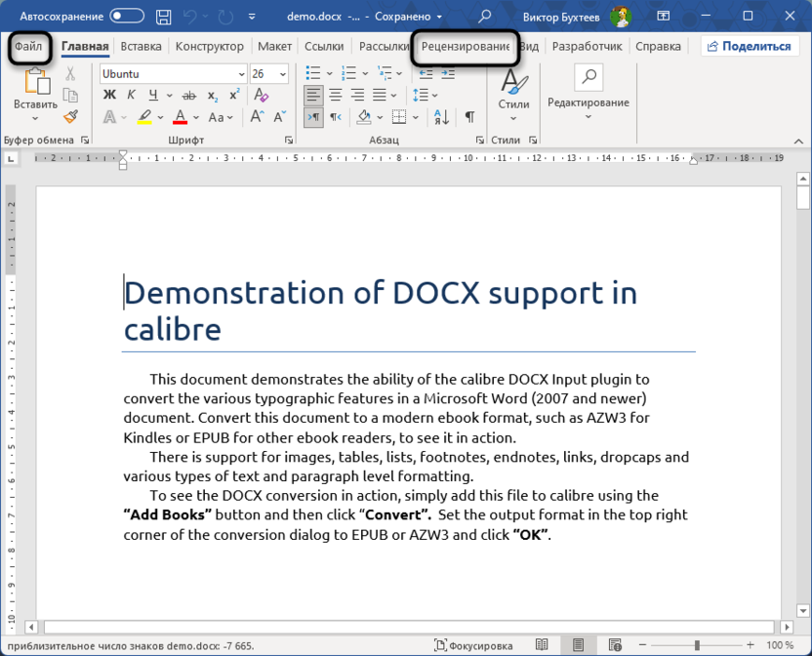The image size is (812, 656).
Task: Increase paragraph indent
Action: [448, 73]
